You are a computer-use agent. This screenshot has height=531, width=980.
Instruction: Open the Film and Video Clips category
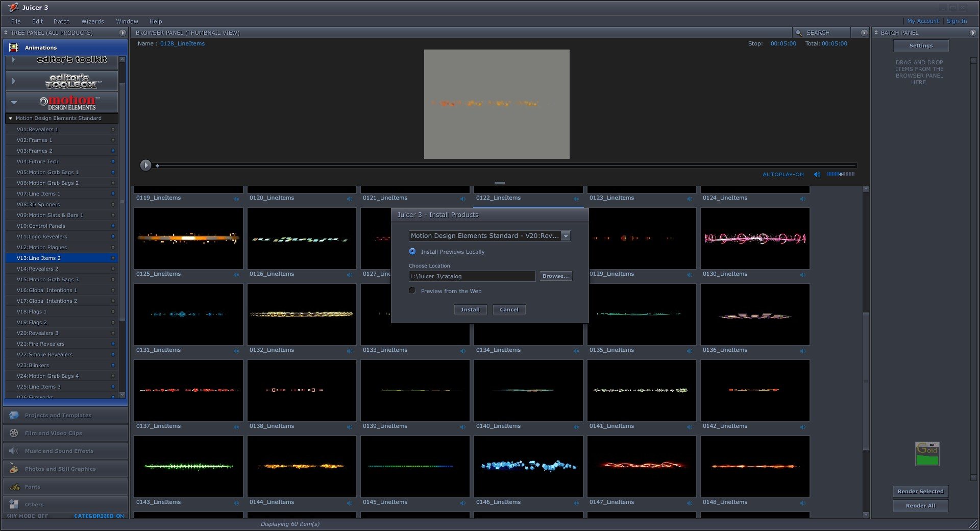click(x=53, y=433)
